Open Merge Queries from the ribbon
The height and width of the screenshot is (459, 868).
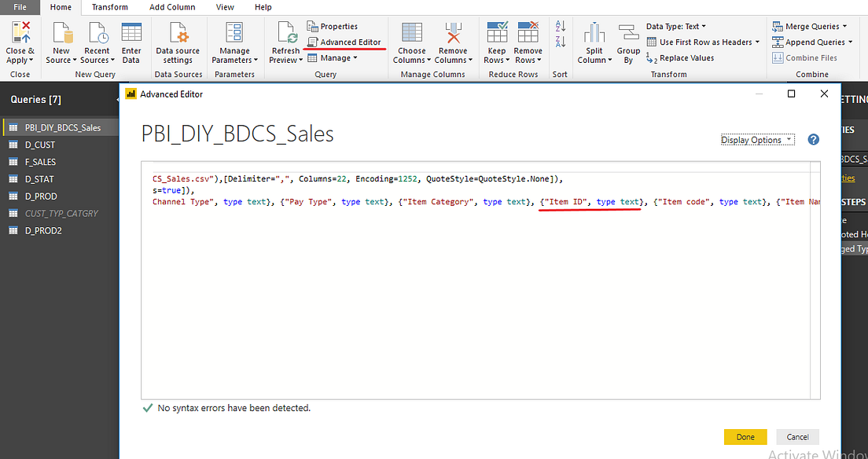[810, 26]
